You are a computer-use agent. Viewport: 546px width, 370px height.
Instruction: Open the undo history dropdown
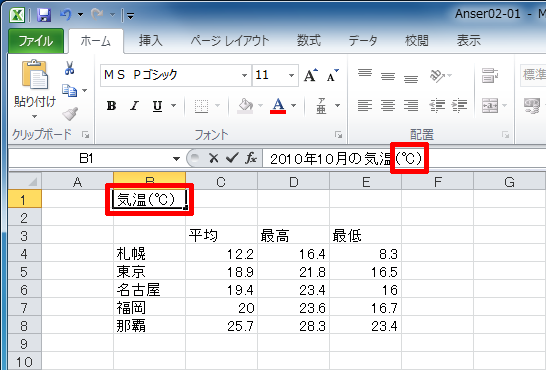pos(80,15)
